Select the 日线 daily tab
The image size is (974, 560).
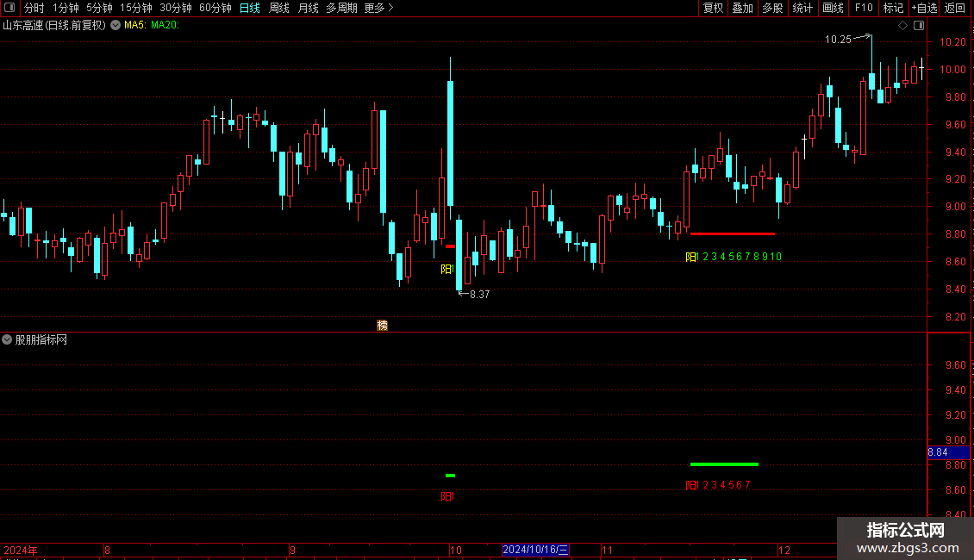250,8
